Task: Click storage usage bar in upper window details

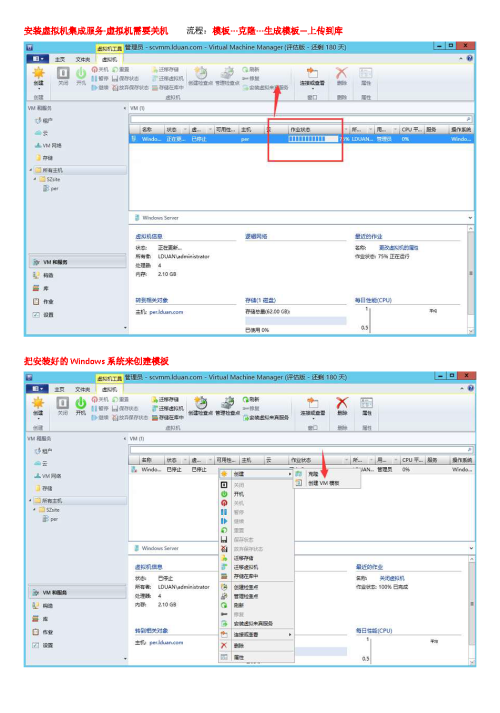Action: point(295,321)
